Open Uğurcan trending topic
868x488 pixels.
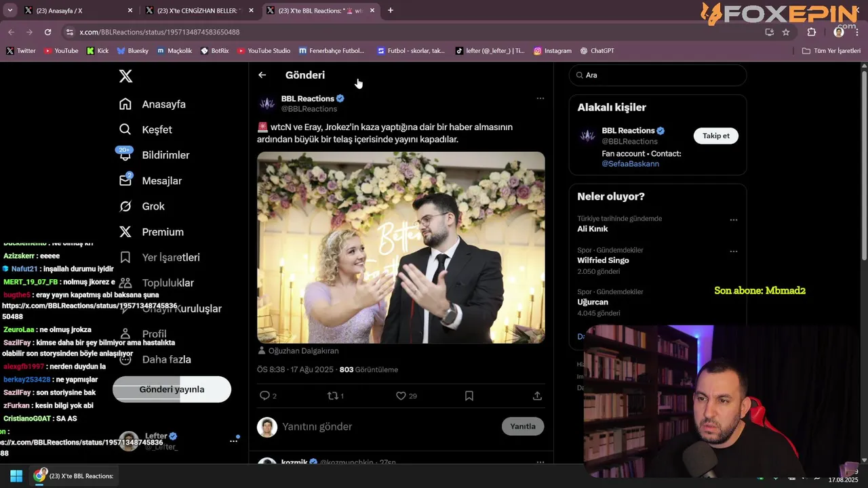(x=593, y=302)
